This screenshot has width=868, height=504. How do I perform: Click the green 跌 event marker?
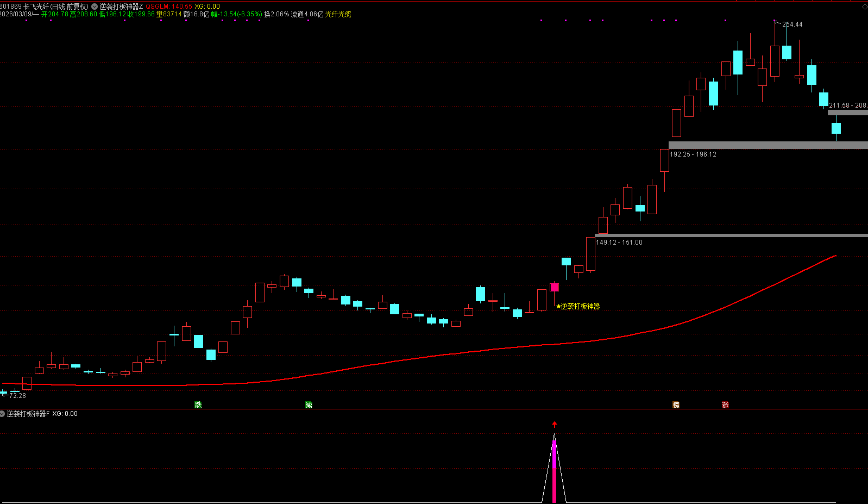(x=198, y=405)
